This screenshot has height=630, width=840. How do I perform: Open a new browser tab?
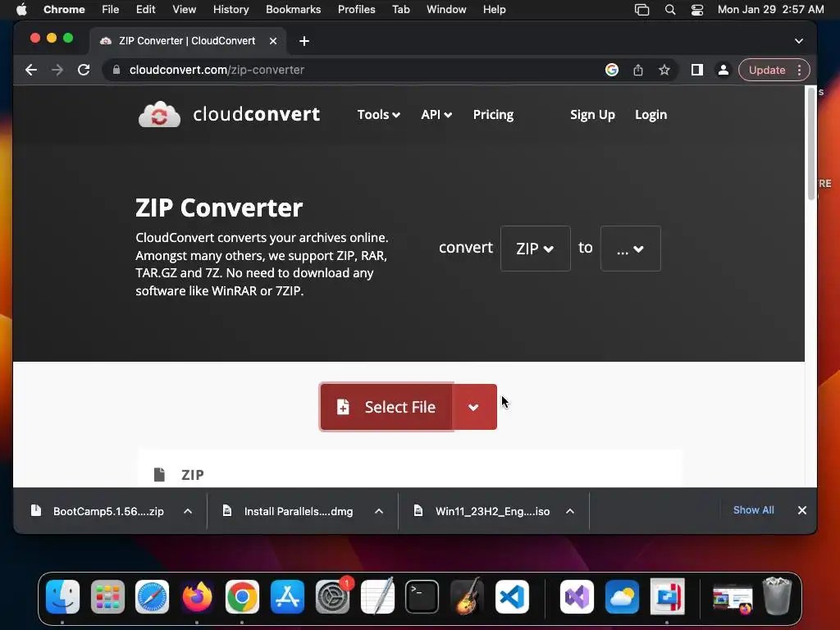click(304, 41)
